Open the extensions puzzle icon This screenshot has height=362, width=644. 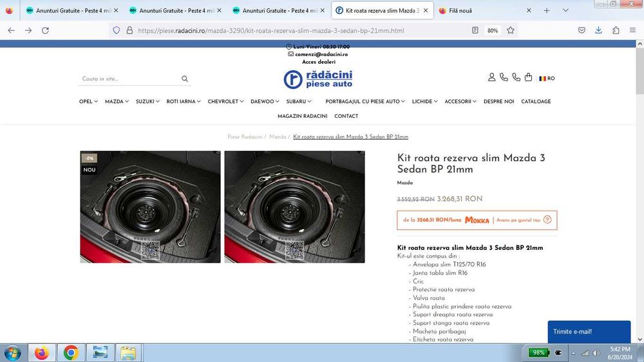[616, 30]
